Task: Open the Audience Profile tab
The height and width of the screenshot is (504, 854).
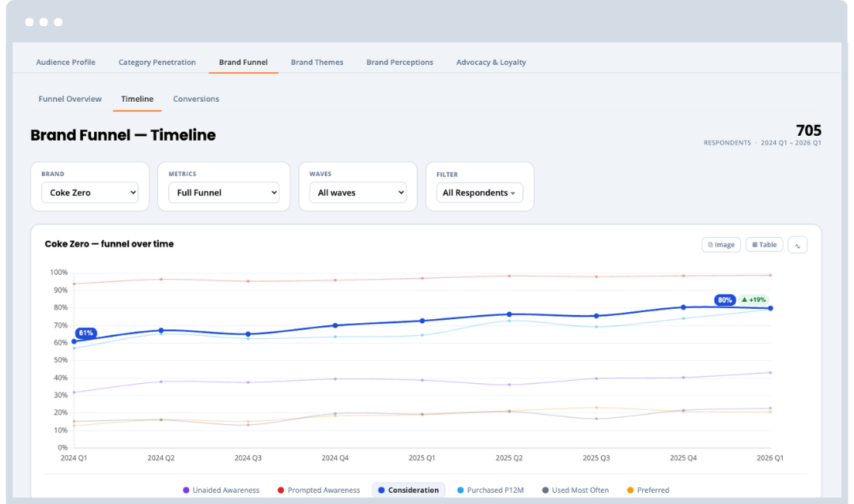Action: click(66, 62)
